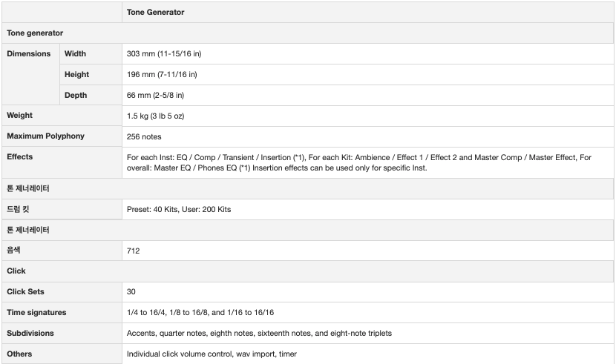Image resolution: width=616 pixels, height=364 pixels.
Task: Click the 드럼 킷 row label
Action: pos(20,210)
